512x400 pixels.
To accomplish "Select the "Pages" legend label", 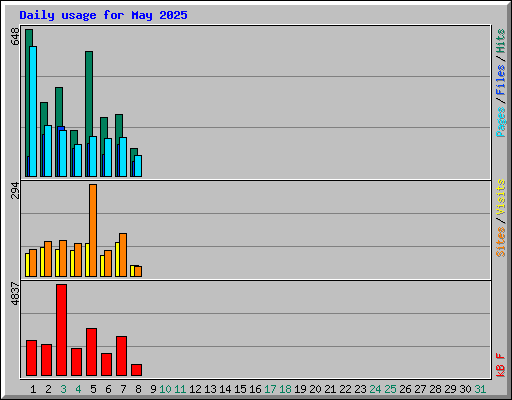I will (500, 122).
